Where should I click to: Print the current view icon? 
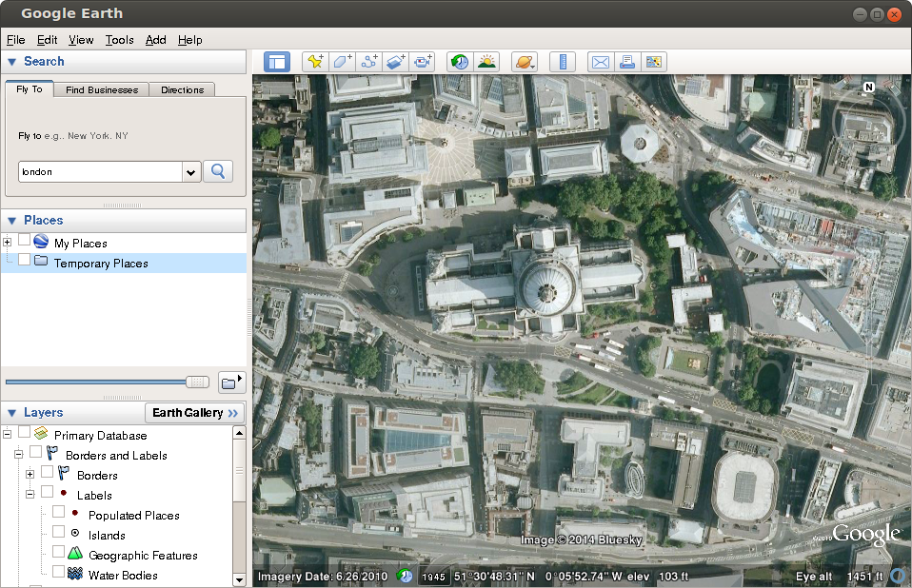[627, 62]
